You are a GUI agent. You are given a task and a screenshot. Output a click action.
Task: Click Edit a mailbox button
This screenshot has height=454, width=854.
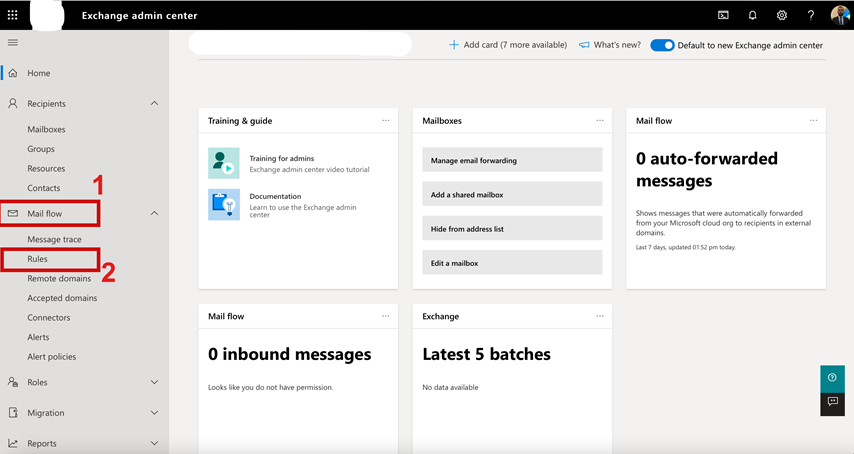tap(513, 263)
